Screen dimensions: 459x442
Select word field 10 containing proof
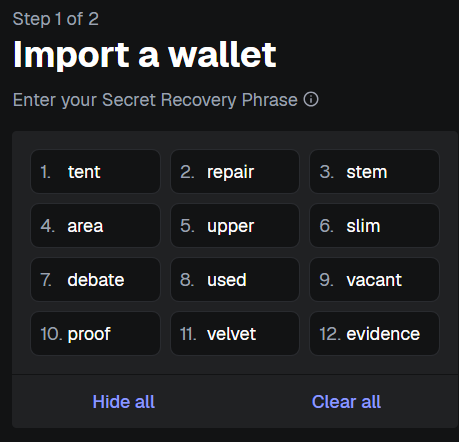click(x=95, y=334)
